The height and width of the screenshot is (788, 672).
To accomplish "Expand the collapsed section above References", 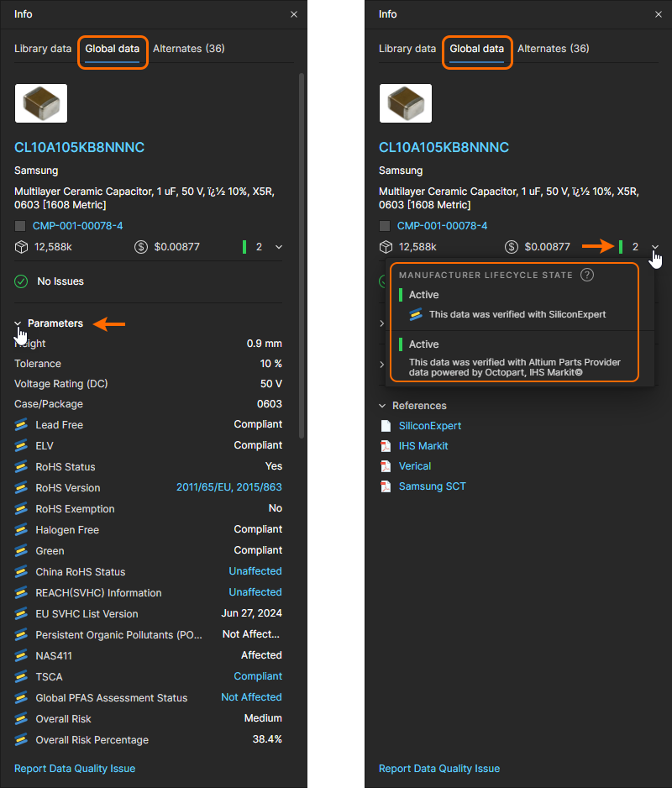I will tap(382, 365).
